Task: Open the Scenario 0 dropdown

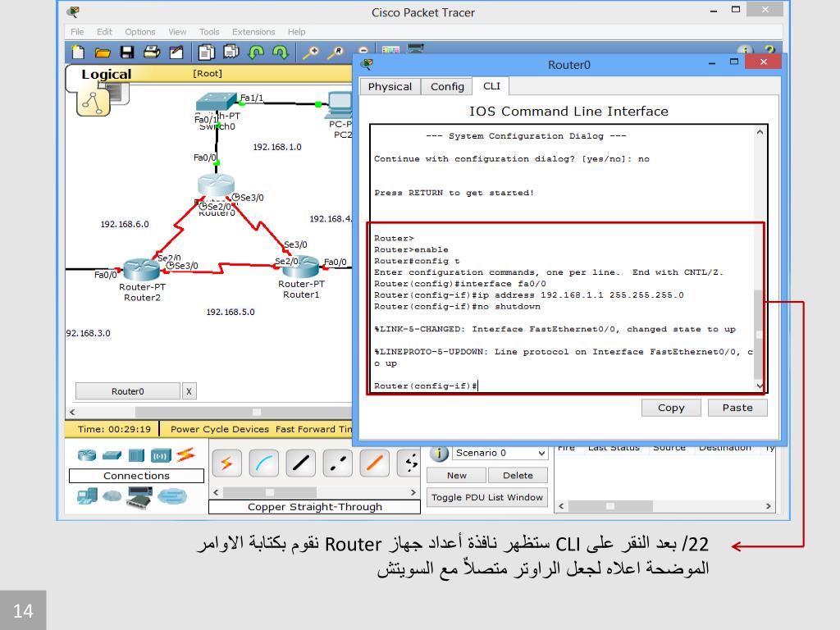Action: (x=541, y=454)
